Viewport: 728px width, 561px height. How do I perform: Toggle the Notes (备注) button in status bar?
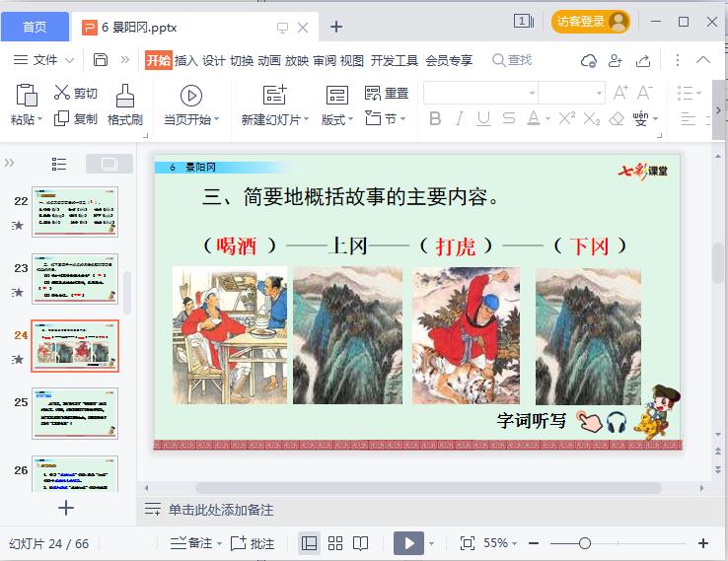pyautogui.click(x=195, y=543)
